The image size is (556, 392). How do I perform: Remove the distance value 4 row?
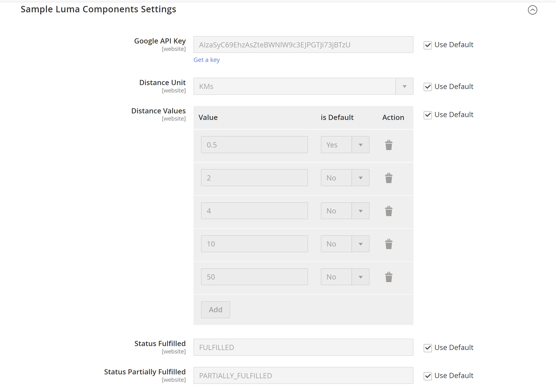point(389,211)
